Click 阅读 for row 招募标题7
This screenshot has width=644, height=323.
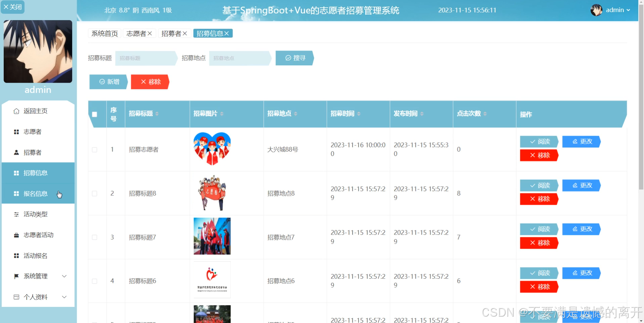[539, 230]
